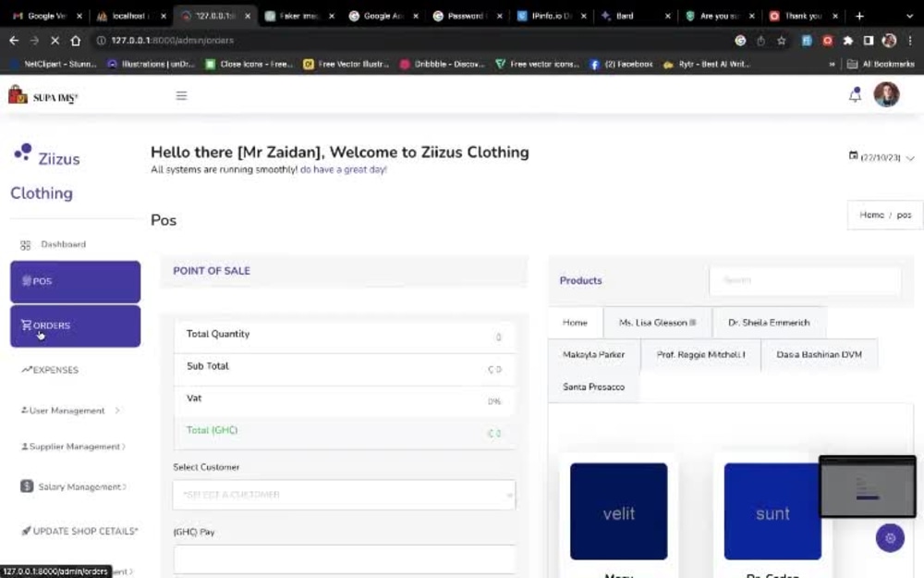Click the Sub Total row label

[208, 366]
